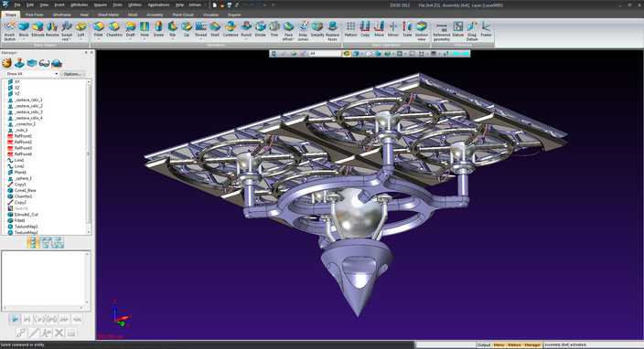Select the Thread tool
Screen dimensions: 644x349
[201, 29]
